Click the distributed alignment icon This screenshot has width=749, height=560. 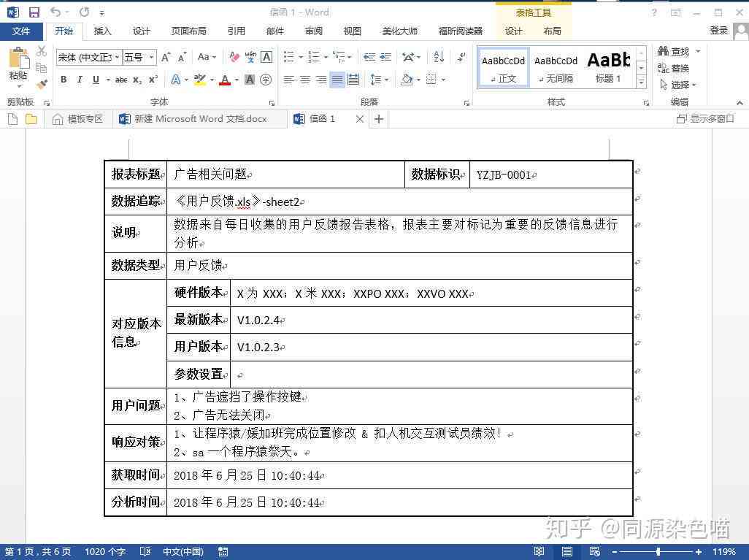pos(353,80)
